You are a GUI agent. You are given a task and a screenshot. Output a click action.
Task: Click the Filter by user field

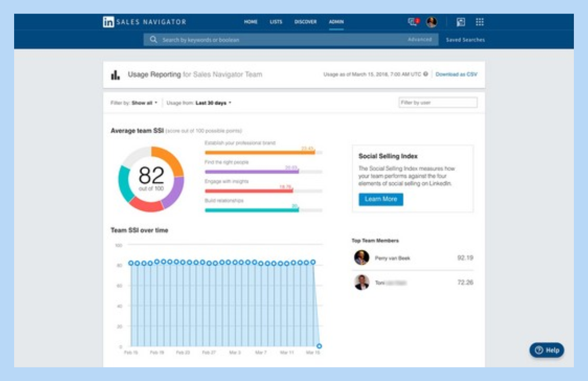[438, 102]
